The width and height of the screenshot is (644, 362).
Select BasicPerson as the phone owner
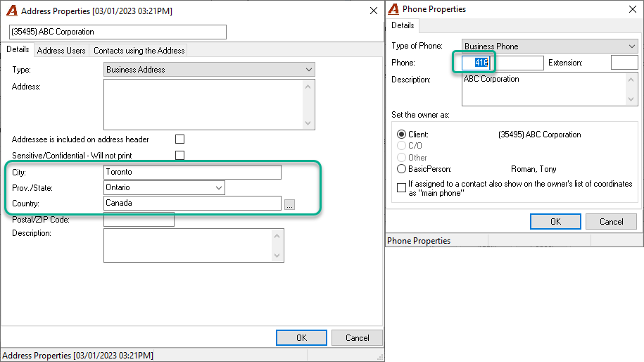point(401,169)
